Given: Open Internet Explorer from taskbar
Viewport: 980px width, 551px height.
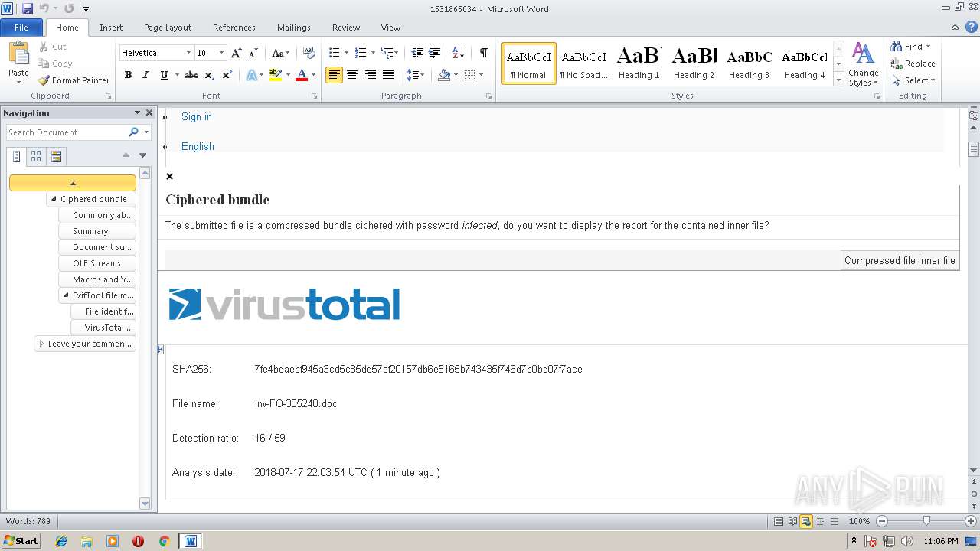Looking at the screenshot, I should (61, 541).
